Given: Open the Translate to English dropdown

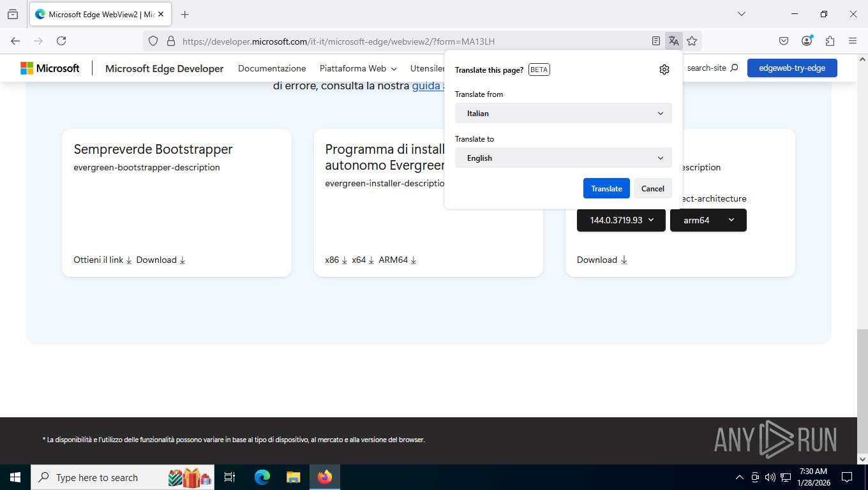Looking at the screenshot, I should (564, 158).
